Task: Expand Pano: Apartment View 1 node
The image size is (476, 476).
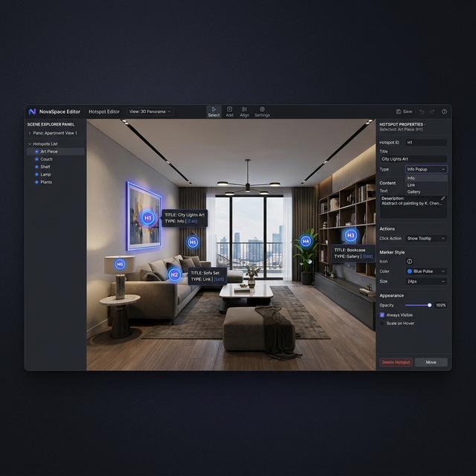Action: point(30,133)
